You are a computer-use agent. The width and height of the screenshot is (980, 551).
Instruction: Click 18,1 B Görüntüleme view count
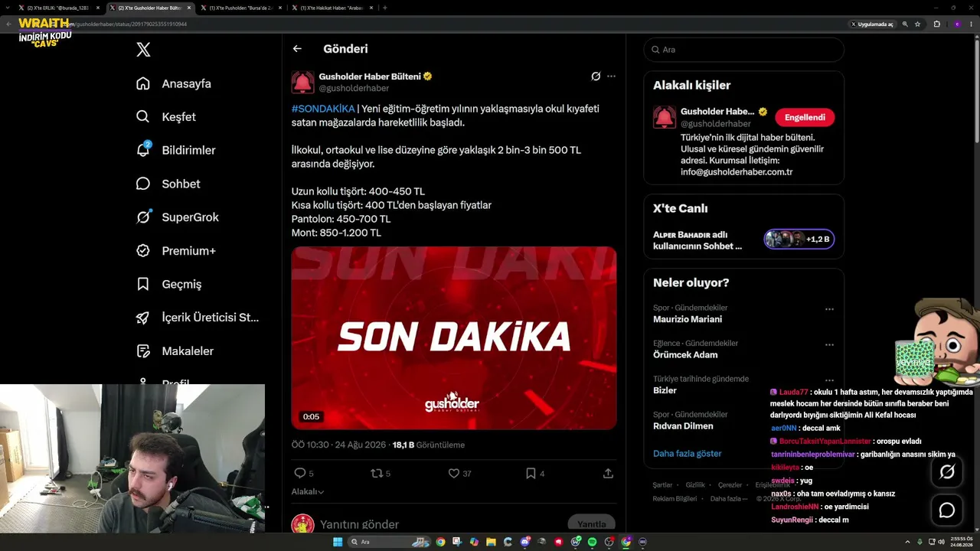429,445
